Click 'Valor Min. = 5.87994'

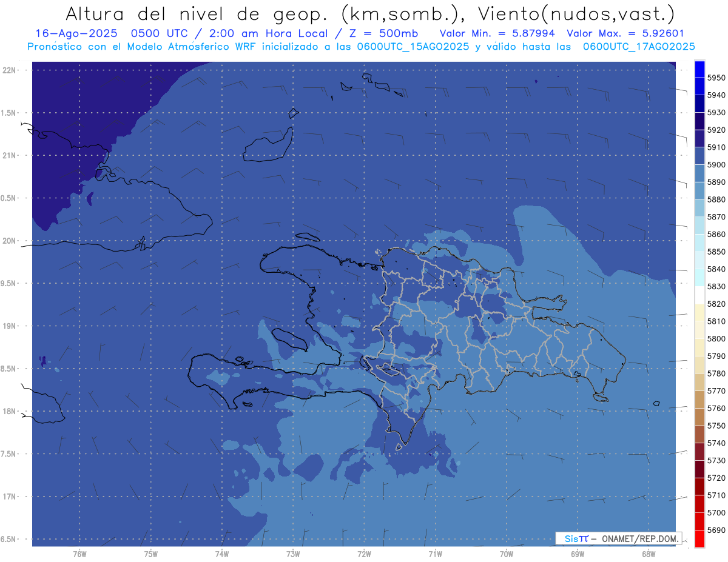coord(496,33)
